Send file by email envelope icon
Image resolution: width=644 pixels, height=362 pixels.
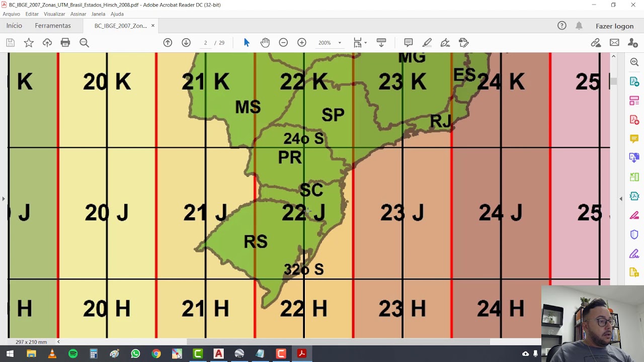click(614, 43)
